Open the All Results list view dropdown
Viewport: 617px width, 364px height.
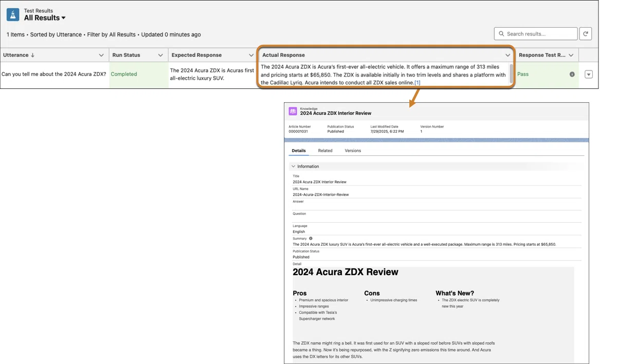click(45, 18)
